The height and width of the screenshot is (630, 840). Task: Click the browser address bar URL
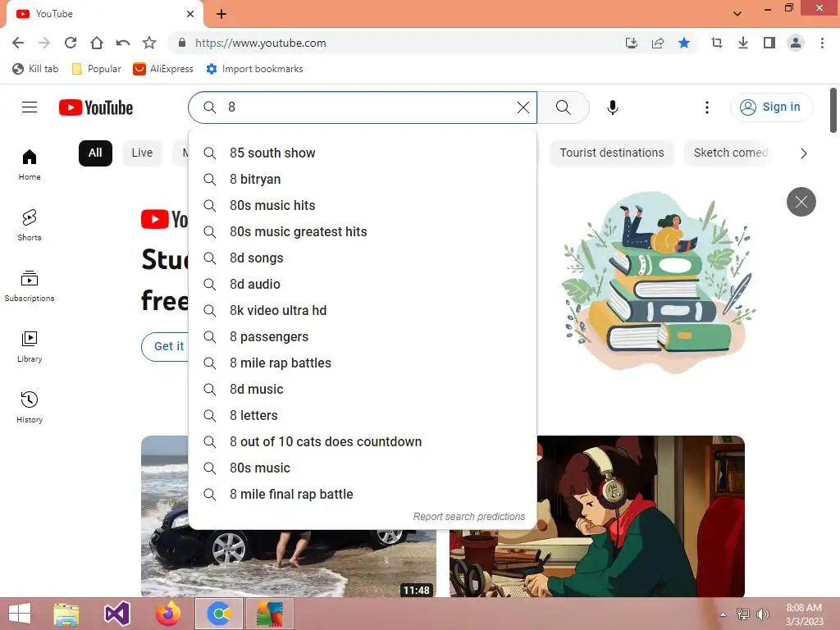[260, 43]
